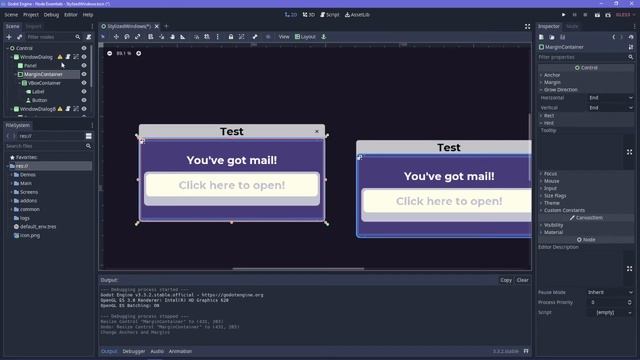
Task: Toggle visibility of WindowDialog8 node
Action: tap(84, 109)
